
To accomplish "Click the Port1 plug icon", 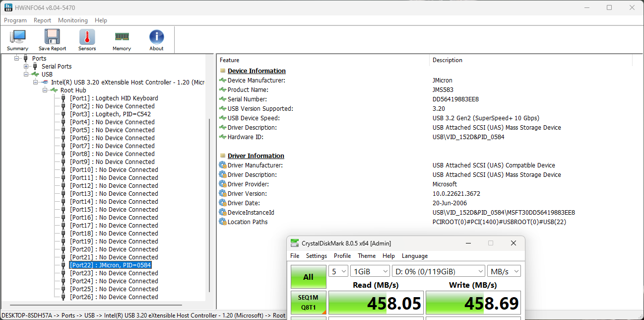I will (x=63, y=98).
